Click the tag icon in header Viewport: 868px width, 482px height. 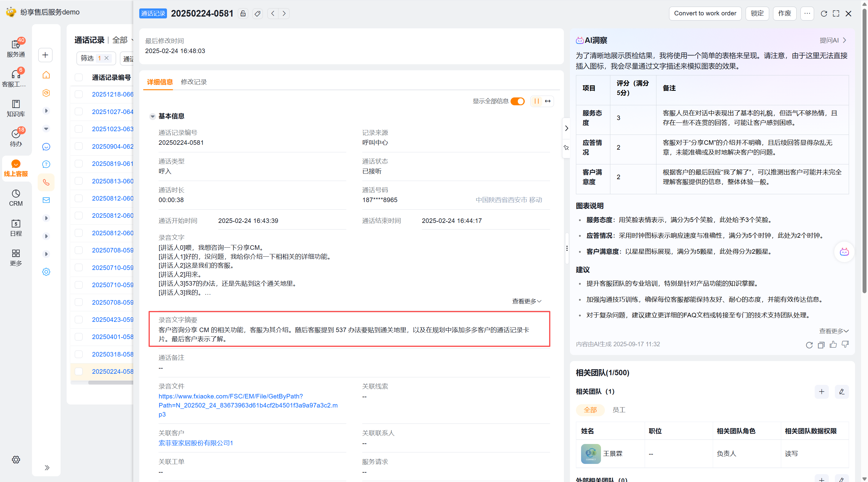pos(257,14)
